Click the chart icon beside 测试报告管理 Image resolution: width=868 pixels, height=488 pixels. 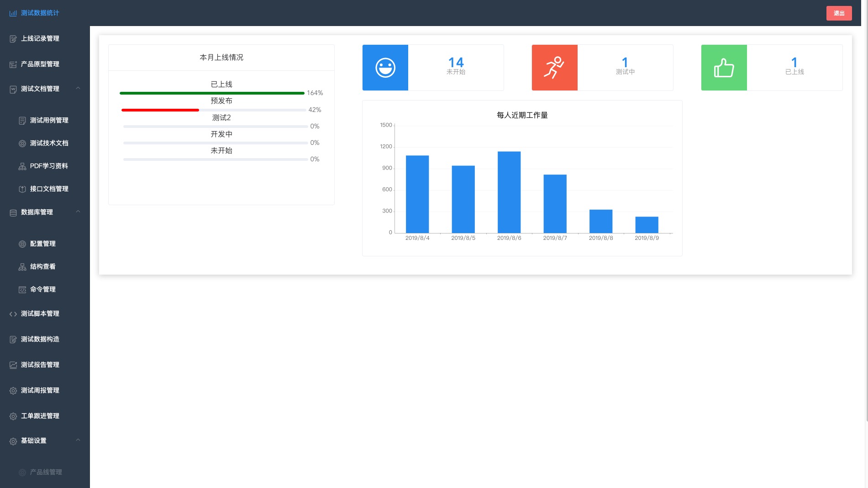(x=13, y=365)
